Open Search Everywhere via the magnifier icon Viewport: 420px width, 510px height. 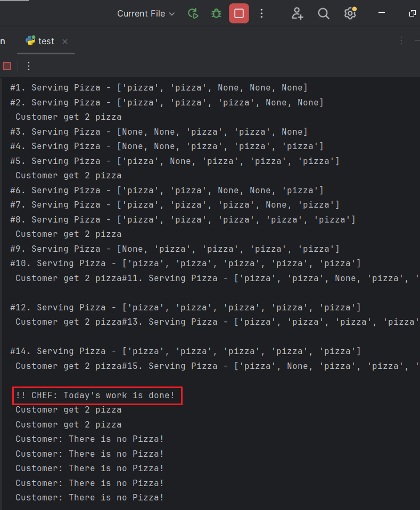(323, 14)
